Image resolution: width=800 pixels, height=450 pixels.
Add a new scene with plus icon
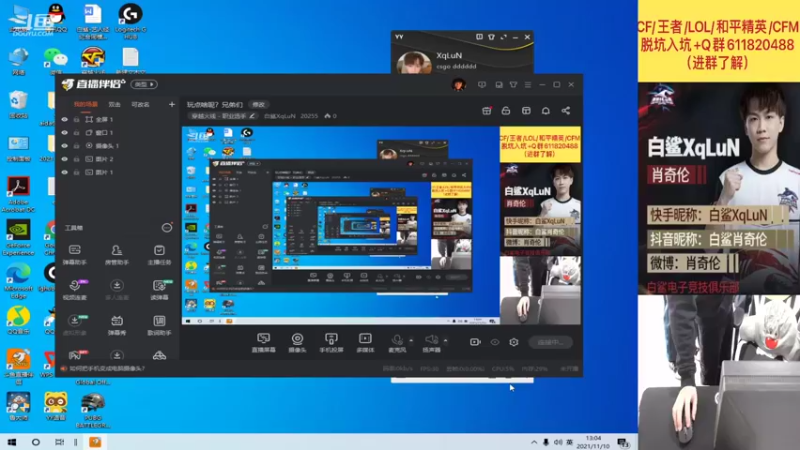tap(172, 104)
